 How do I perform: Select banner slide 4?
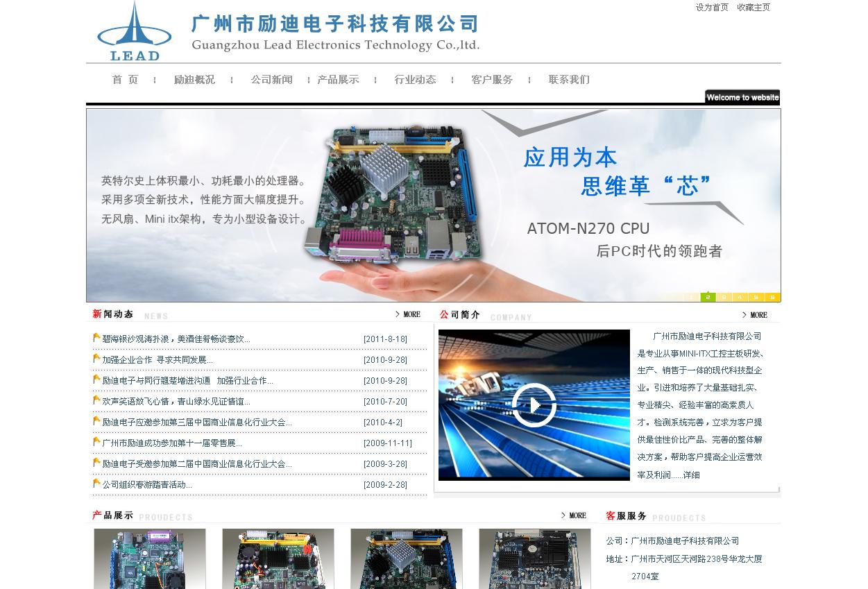[x=740, y=297]
